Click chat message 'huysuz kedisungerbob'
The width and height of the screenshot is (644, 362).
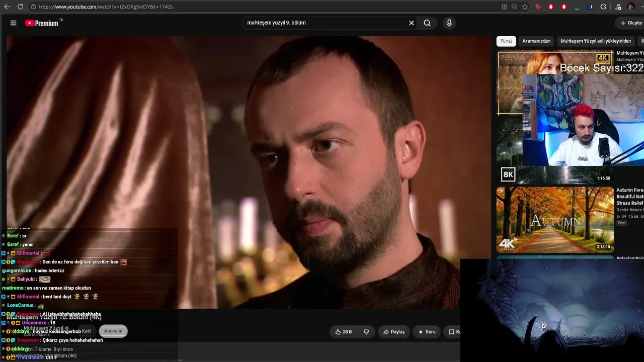(56, 332)
